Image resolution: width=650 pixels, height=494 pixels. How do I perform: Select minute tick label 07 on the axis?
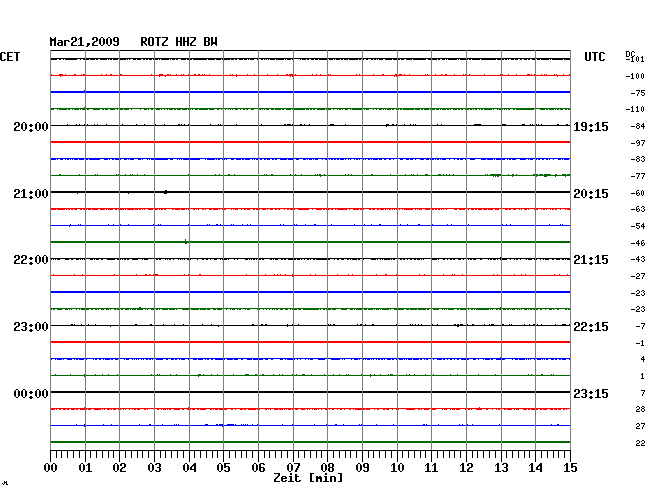tap(293, 467)
